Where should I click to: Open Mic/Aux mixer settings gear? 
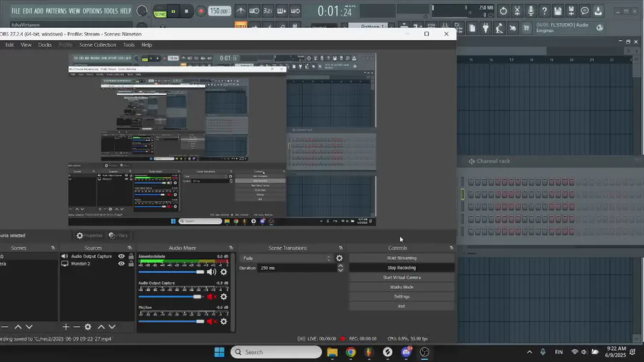tap(223, 321)
